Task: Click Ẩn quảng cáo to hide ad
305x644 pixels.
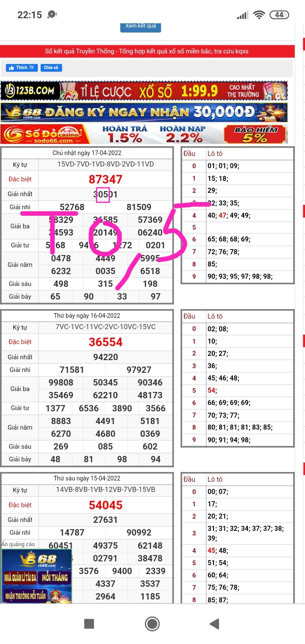Action: (x=18, y=544)
